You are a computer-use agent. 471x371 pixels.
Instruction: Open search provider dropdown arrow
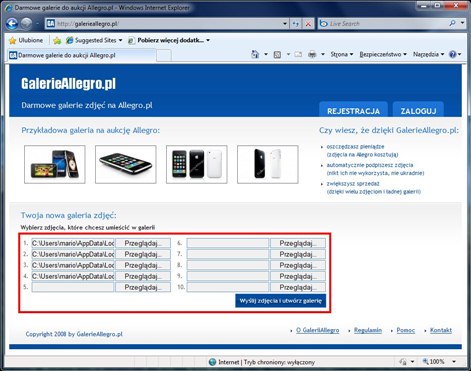coord(462,23)
